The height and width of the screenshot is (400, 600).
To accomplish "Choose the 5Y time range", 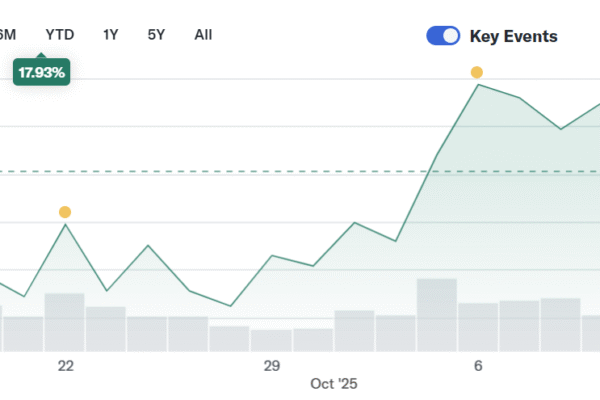I will pyautogui.click(x=156, y=34).
